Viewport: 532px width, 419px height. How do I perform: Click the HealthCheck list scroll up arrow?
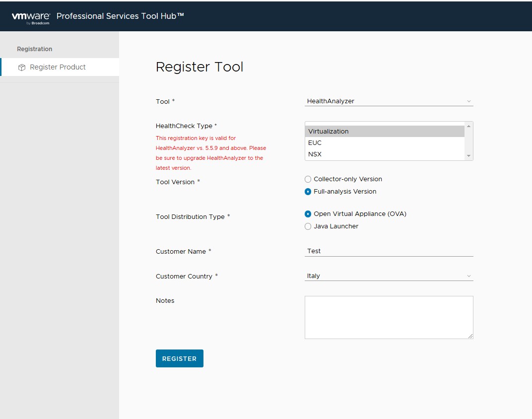tap(468, 126)
